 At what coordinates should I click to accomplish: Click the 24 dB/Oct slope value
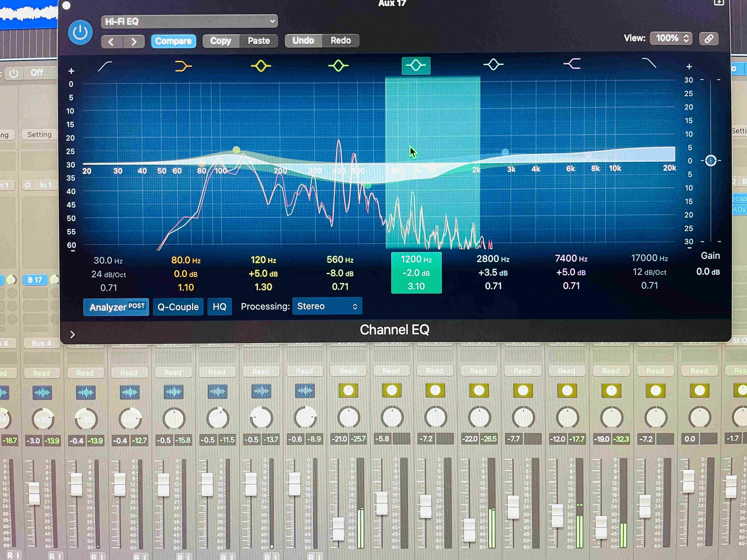[108, 274]
